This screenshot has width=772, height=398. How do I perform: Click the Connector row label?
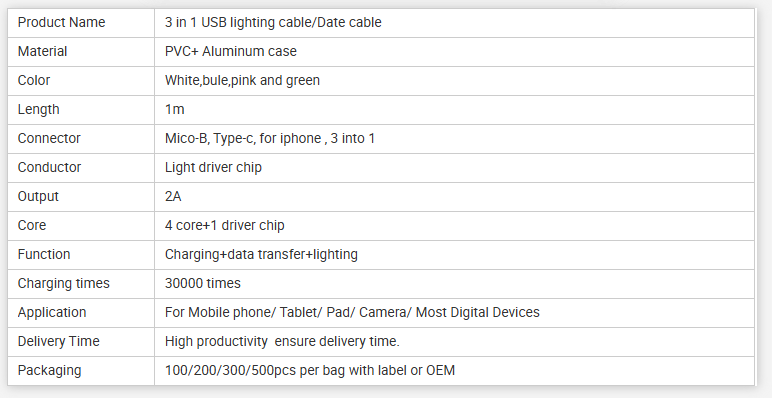pos(49,138)
